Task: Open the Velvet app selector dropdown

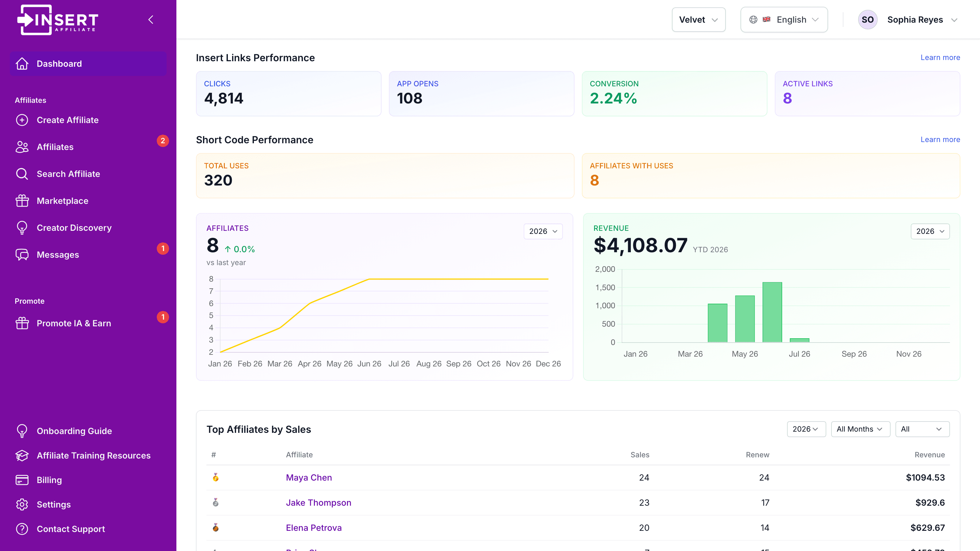Action: pyautogui.click(x=699, y=20)
